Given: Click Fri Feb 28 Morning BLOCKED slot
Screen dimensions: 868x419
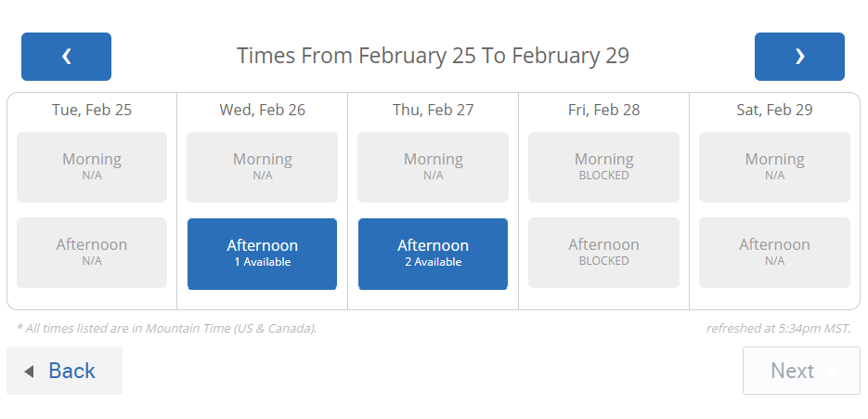Looking at the screenshot, I should [604, 167].
